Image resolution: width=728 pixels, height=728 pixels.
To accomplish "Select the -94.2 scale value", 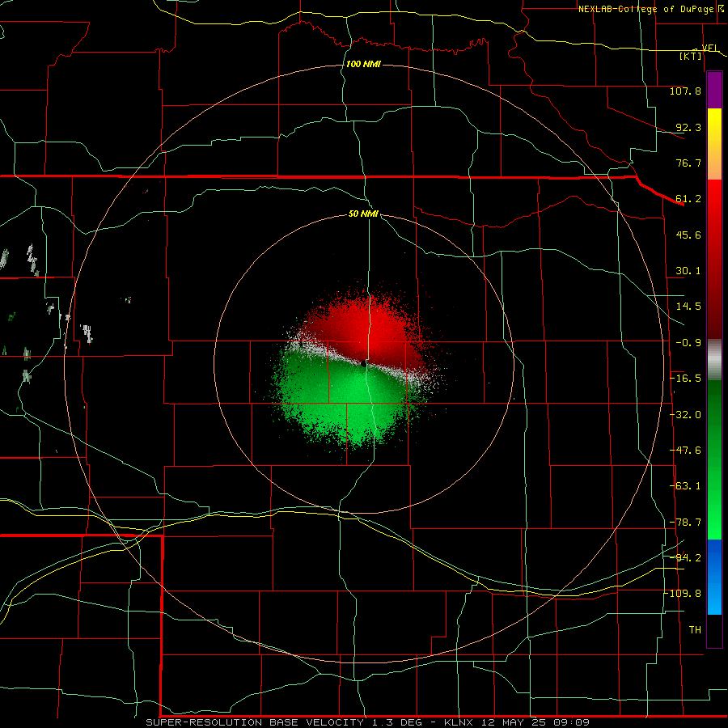I will click(685, 558).
